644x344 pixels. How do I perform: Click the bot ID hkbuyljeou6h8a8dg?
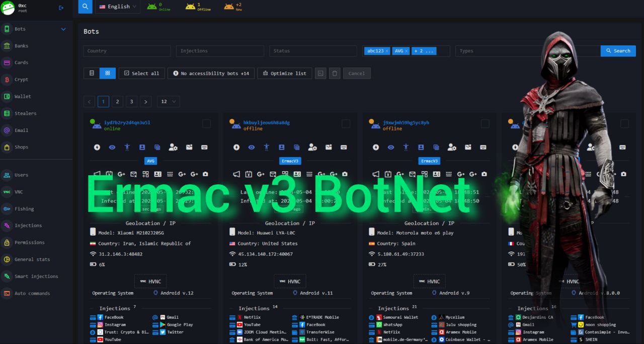pos(266,122)
